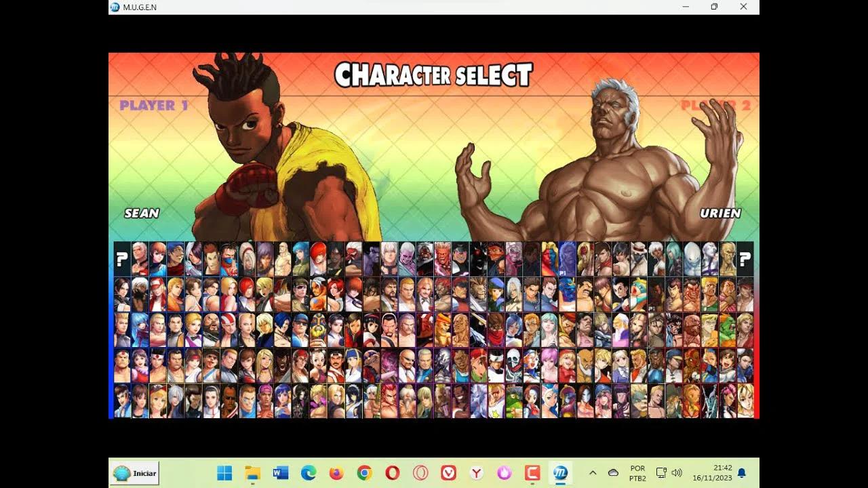The height and width of the screenshot is (488, 868).
Task: Choose the skull-masked character portrait
Action: click(514, 365)
